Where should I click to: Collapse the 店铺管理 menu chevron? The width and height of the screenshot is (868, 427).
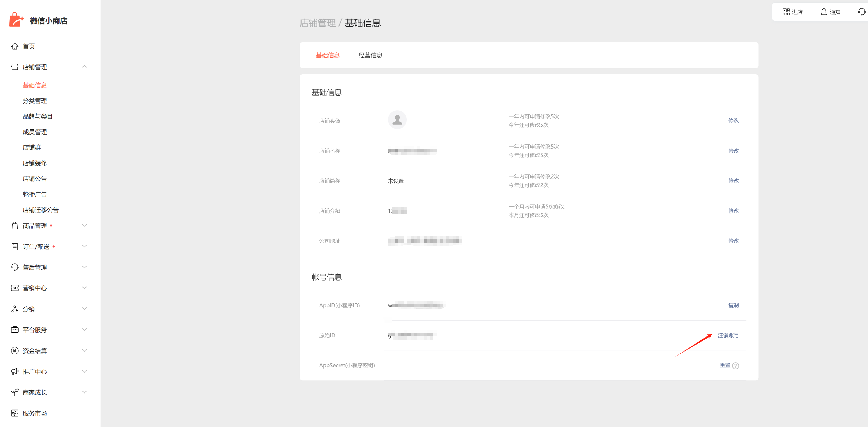(84, 67)
